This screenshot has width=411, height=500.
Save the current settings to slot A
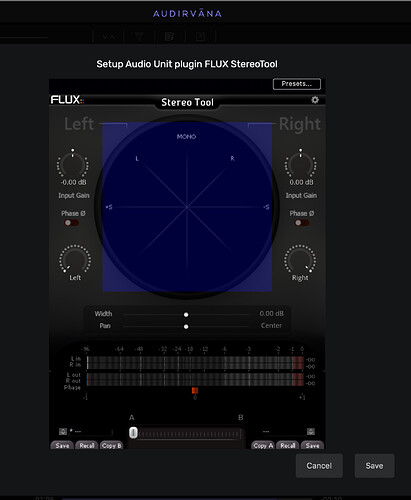(62, 445)
